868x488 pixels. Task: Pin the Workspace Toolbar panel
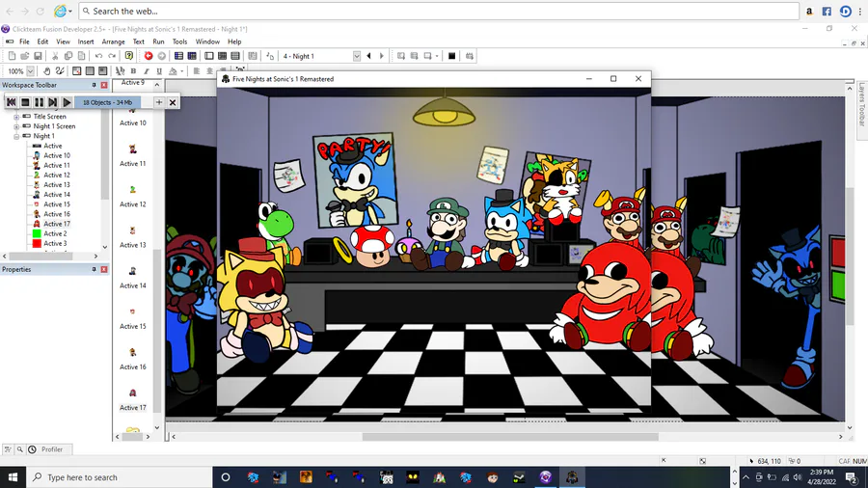pos(94,85)
